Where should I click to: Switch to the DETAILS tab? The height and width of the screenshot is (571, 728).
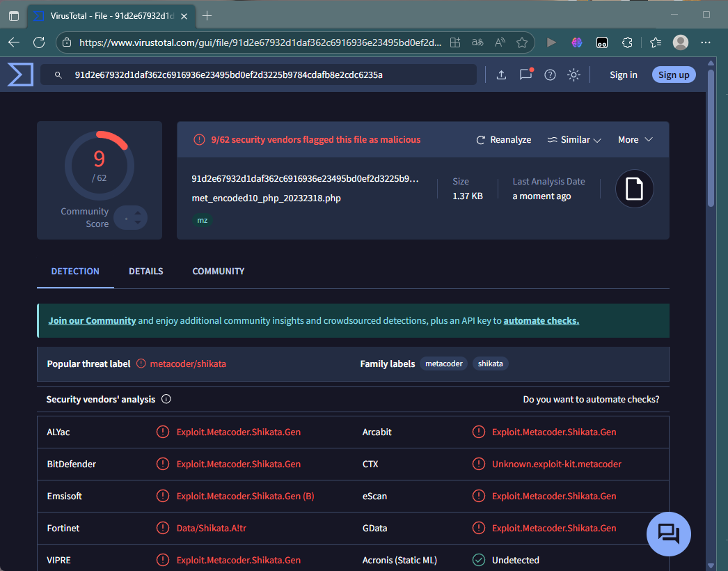tap(145, 272)
